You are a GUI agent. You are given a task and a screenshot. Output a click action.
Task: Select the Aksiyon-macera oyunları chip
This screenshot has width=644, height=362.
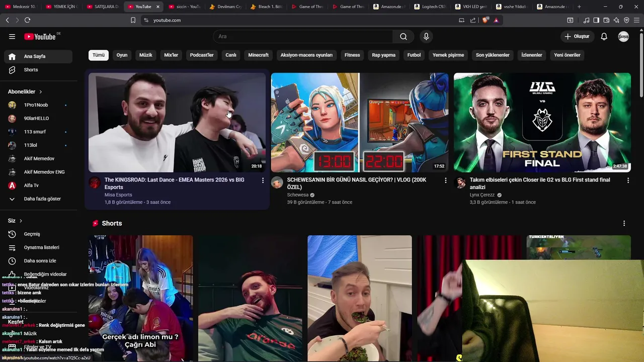click(x=306, y=55)
